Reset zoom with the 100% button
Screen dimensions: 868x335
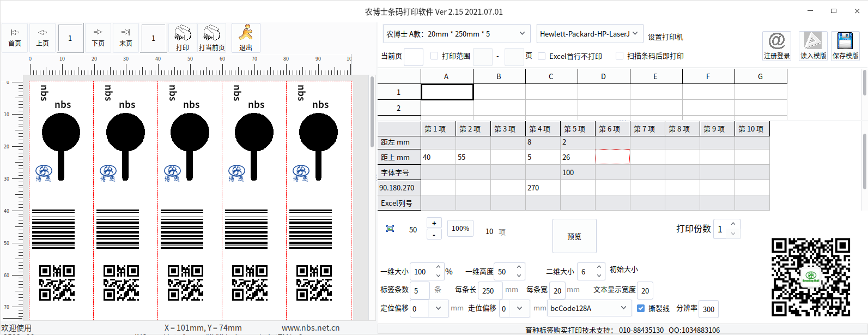pos(460,229)
